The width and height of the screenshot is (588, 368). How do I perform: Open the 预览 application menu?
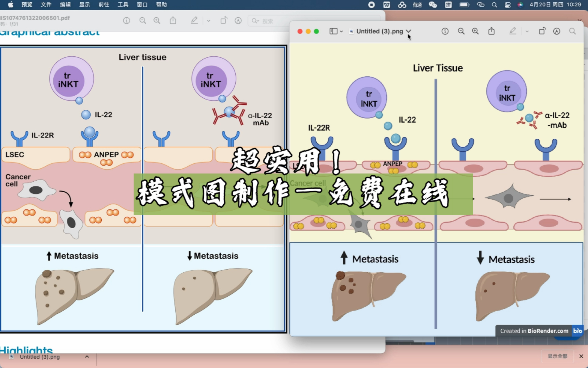point(27,5)
